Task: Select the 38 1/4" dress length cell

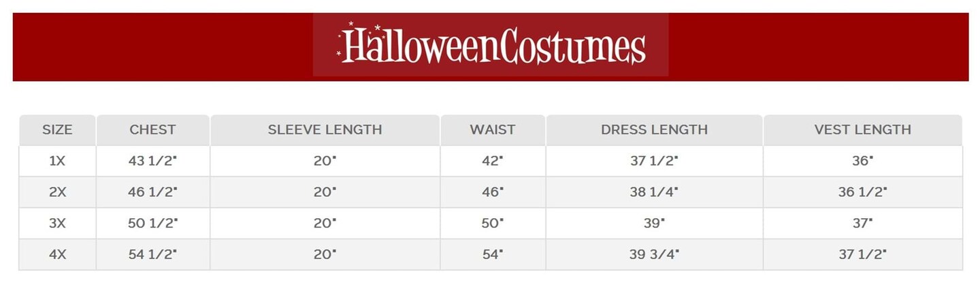Action: [654, 192]
